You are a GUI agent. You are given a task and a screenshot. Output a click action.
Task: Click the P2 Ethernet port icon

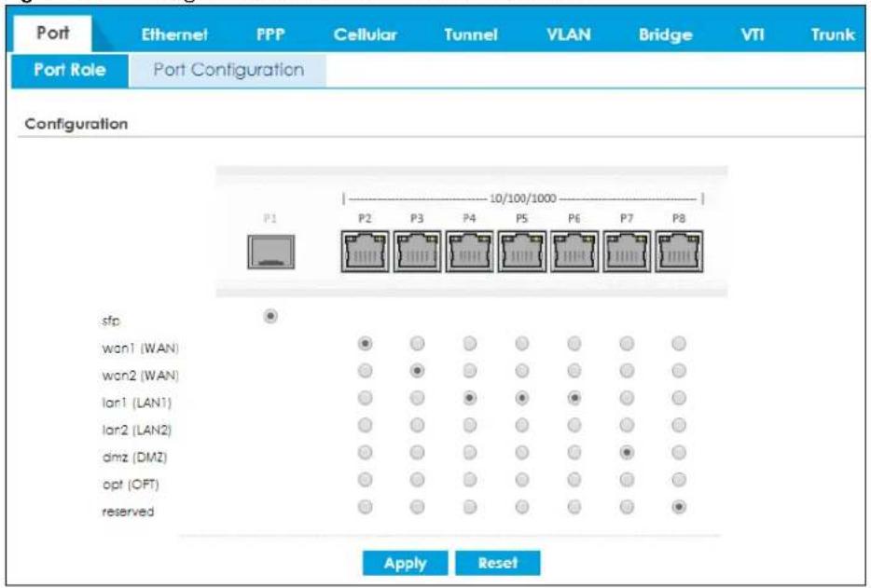(x=365, y=253)
